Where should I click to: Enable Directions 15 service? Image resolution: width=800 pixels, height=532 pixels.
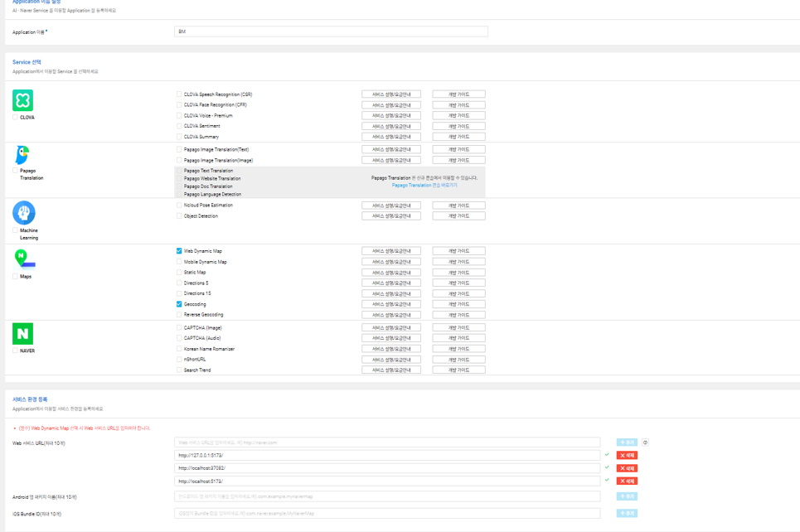point(179,293)
